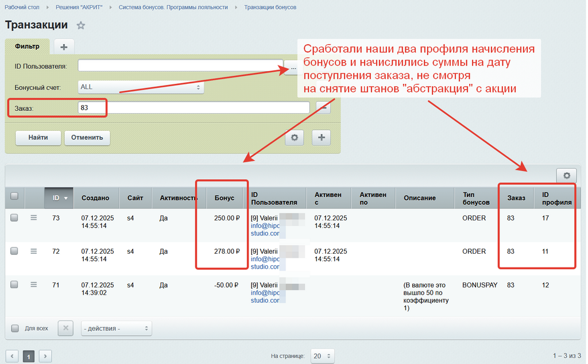The width and height of the screenshot is (588, 364).
Task: Click plus button to add filter field
Action: (x=321, y=138)
